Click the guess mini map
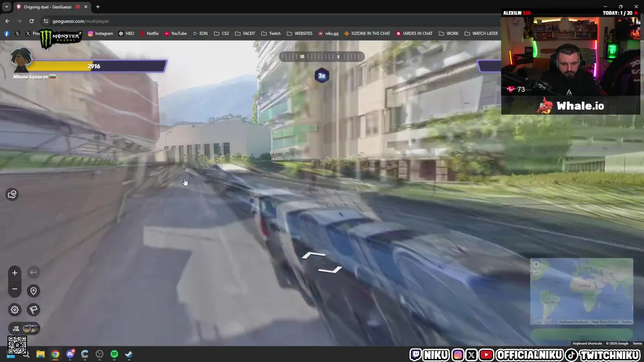644x362 pixels. click(582, 291)
